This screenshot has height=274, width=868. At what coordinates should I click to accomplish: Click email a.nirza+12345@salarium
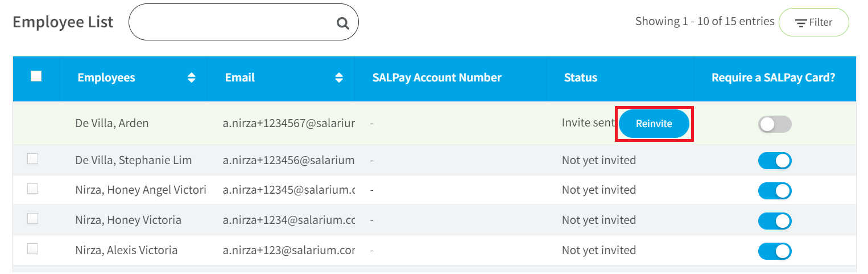[289, 190]
